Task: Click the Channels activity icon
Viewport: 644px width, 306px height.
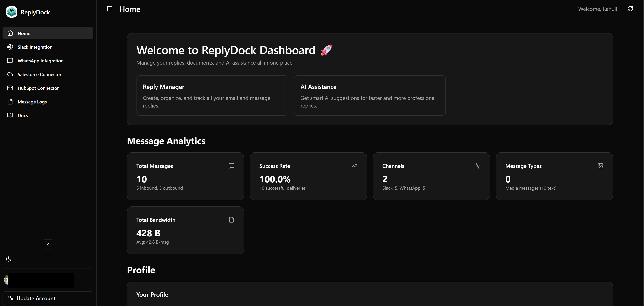Action: [477, 166]
